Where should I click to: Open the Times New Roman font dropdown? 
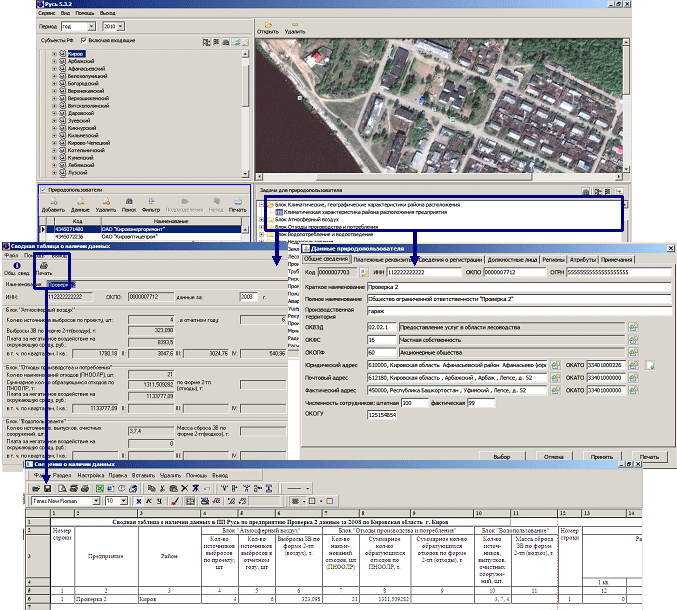[94, 500]
